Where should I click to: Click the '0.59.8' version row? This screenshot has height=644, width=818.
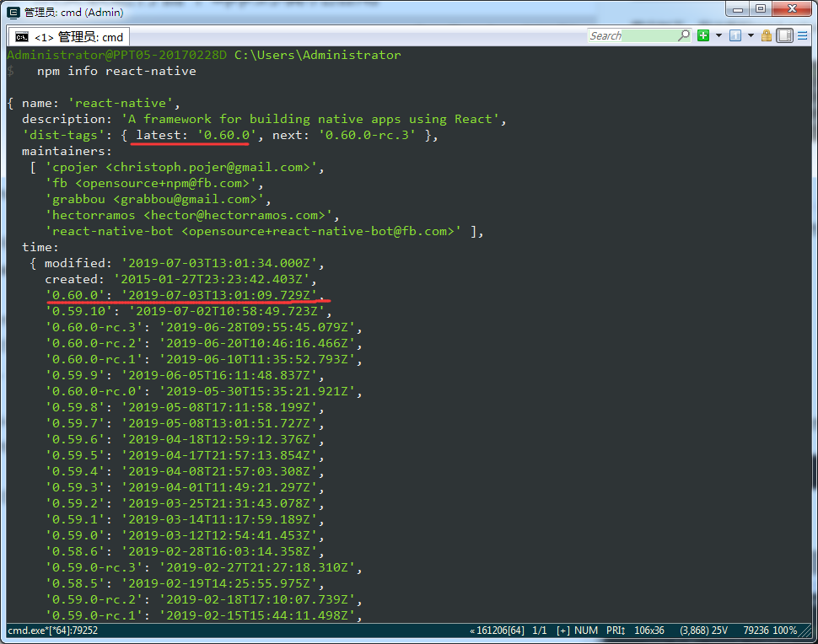186,408
